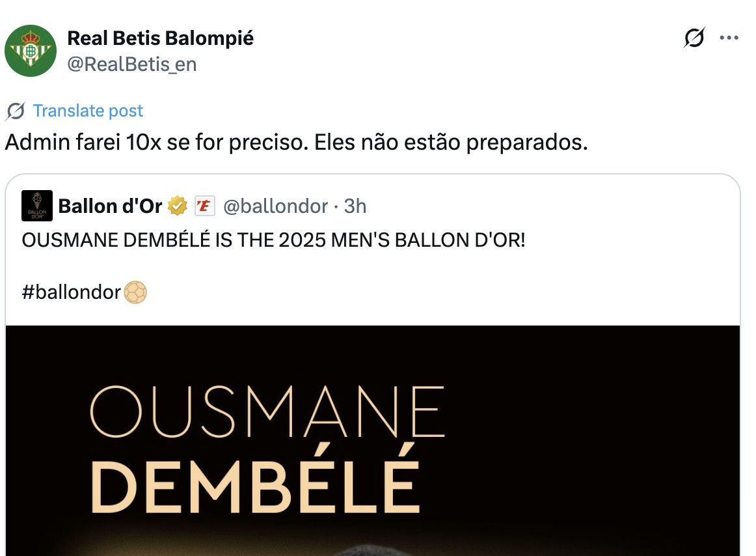Click the Ballon d'Or account avatar
Viewport: 756px width, 556px height.
coord(37,206)
